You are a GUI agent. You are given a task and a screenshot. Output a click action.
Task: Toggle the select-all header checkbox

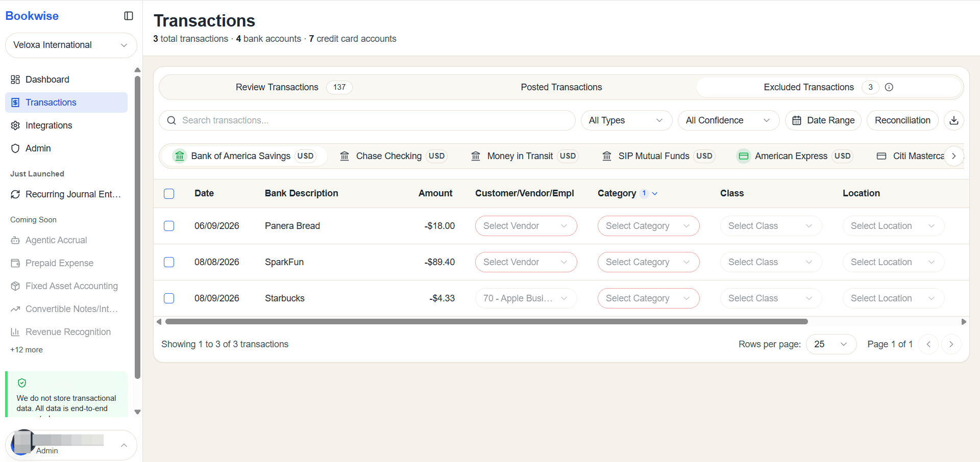pos(169,194)
